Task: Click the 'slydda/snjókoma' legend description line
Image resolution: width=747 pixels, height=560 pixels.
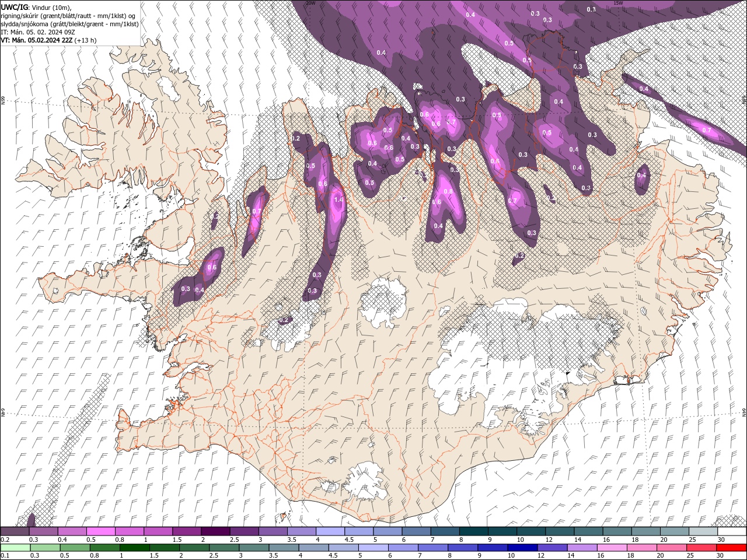Action: [x=69, y=24]
